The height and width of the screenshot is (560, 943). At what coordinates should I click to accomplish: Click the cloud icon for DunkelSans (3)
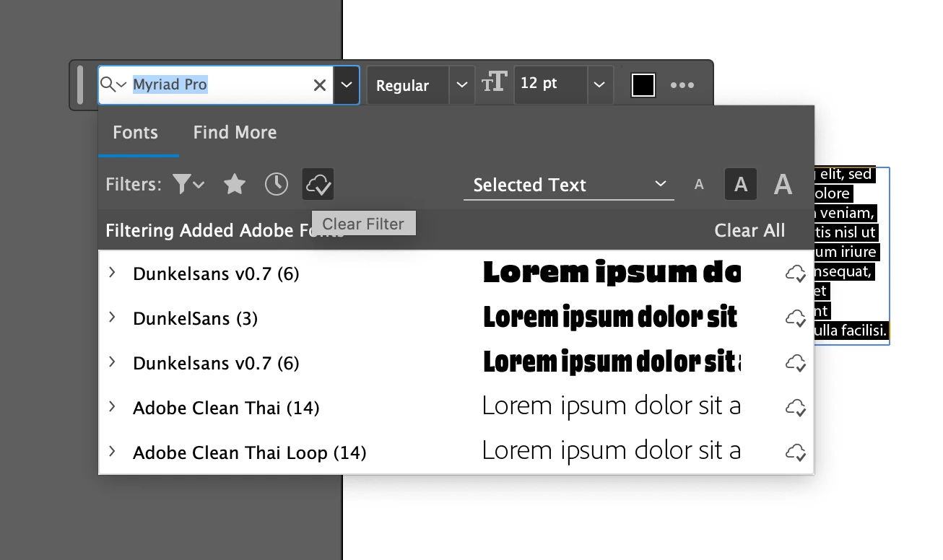(x=796, y=318)
